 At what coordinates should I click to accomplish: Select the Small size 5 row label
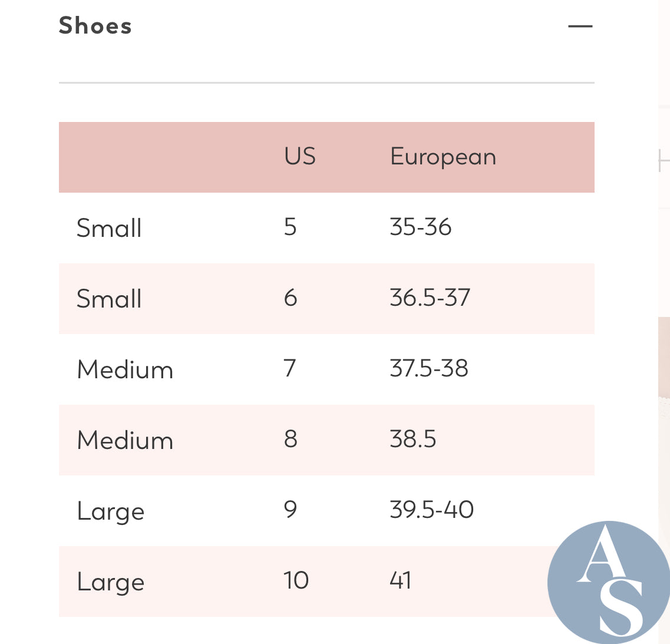(x=109, y=228)
